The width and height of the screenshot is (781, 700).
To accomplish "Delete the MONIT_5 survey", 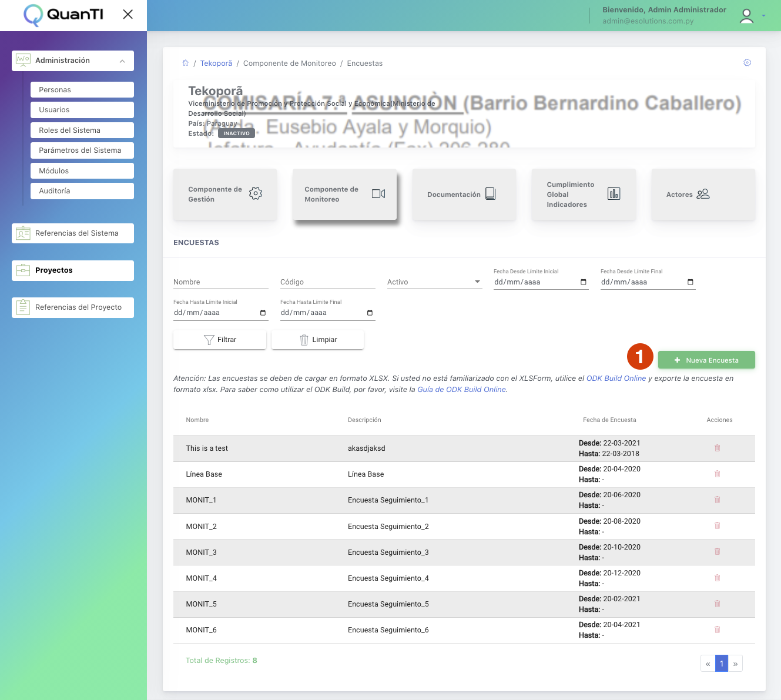I will pyautogui.click(x=718, y=604).
